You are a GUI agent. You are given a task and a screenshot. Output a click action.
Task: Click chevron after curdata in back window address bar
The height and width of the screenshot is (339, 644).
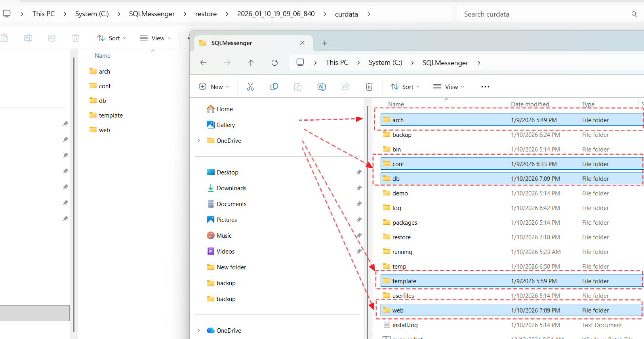(x=369, y=14)
